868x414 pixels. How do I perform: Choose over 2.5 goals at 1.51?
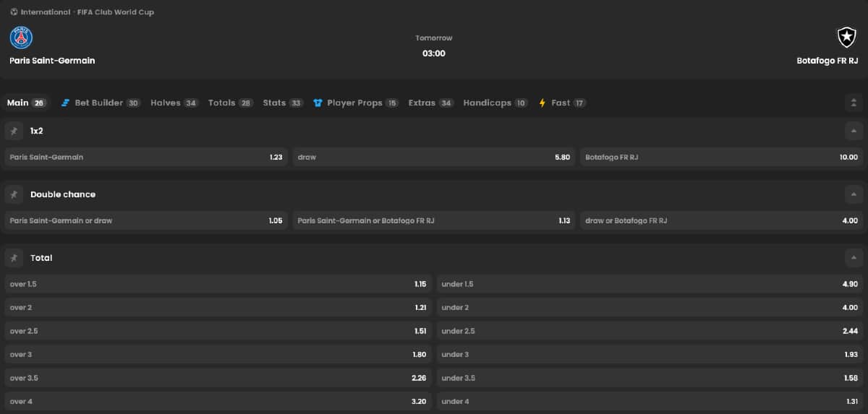[218, 331]
